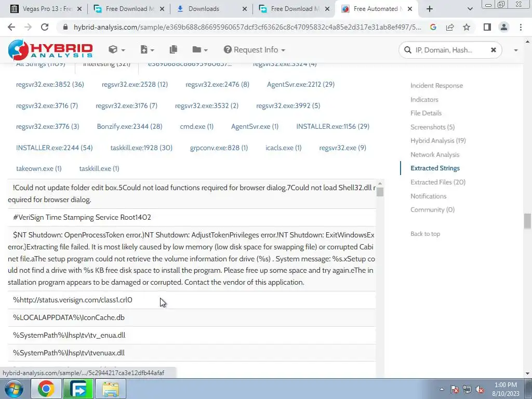Viewport: 532px width, 399px height.
Task: Select the INSTALLER.exe:2244 (54) tab
Action: [x=54, y=148]
